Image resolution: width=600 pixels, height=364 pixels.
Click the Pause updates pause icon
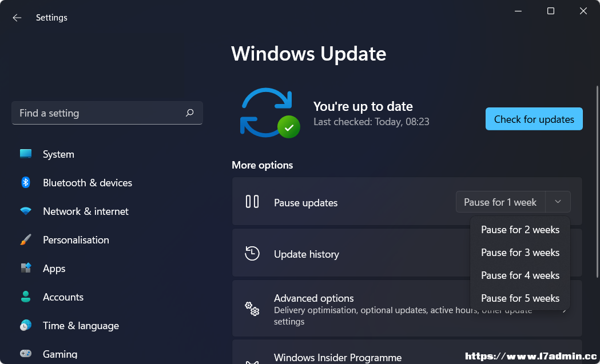coord(252,202)
